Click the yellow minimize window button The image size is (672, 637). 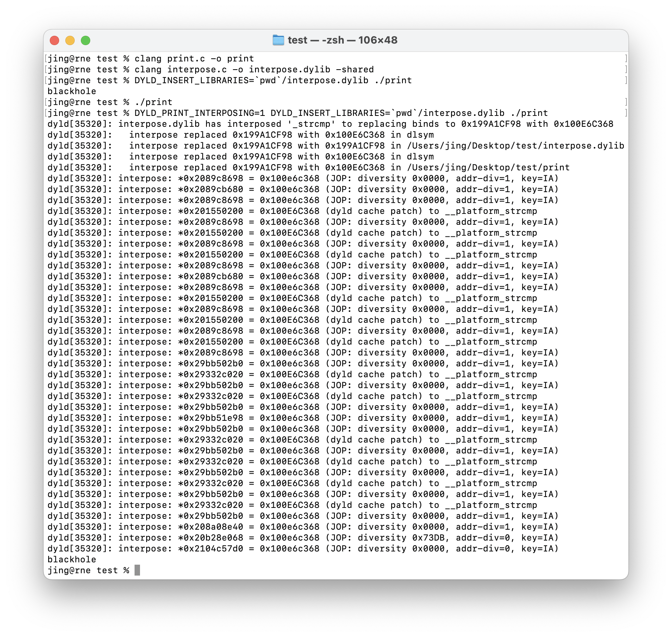[x=70, y=40]
